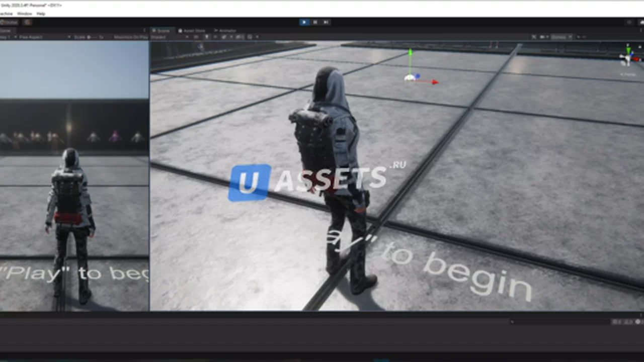Switch to the Animator tab
Image resolution: width=644 pixels, height=362 pixels.
tap(225, 31)
